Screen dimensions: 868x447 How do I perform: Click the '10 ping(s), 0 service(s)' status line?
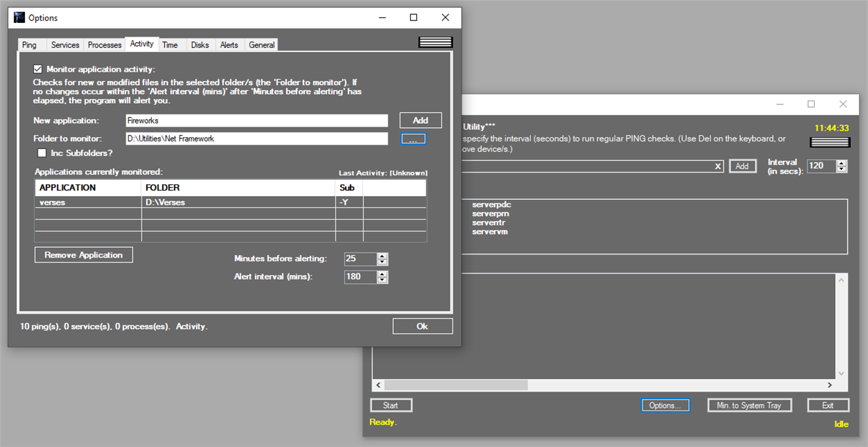click(x=114, y=326)
